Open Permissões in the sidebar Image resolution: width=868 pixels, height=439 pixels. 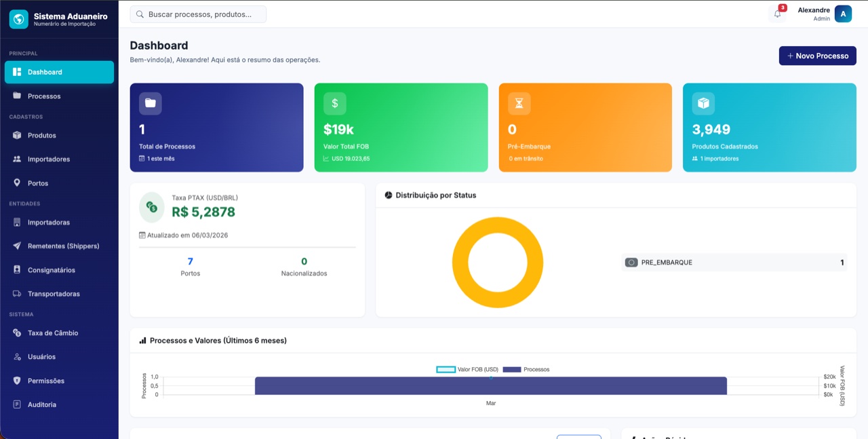pyautogui.click(x=59, y=381)
